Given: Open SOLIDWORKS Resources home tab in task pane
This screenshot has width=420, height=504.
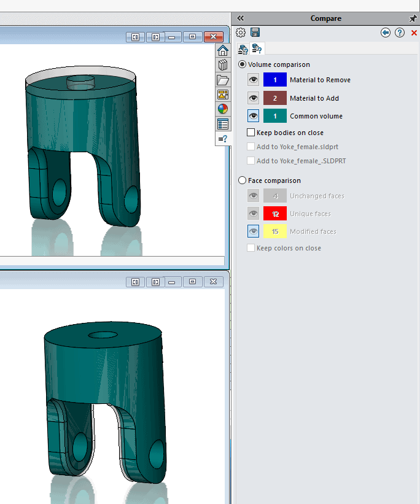Looking at the screenshot, I should [x=223, y=50].
